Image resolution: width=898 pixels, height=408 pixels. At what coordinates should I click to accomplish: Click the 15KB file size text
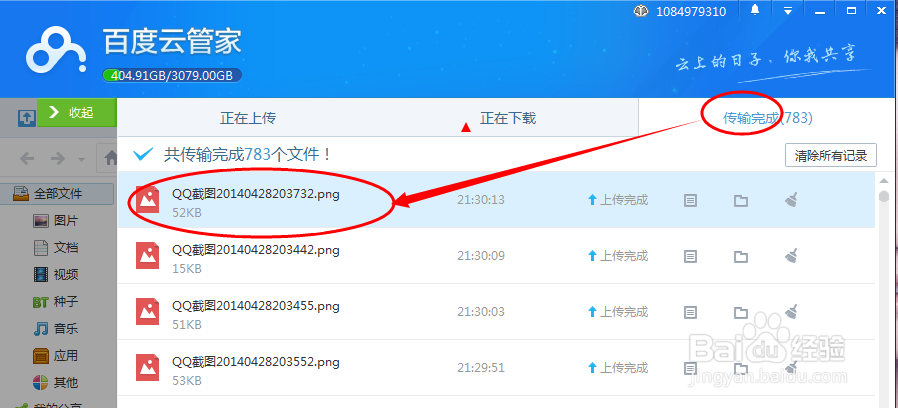(x=187, y=268)
